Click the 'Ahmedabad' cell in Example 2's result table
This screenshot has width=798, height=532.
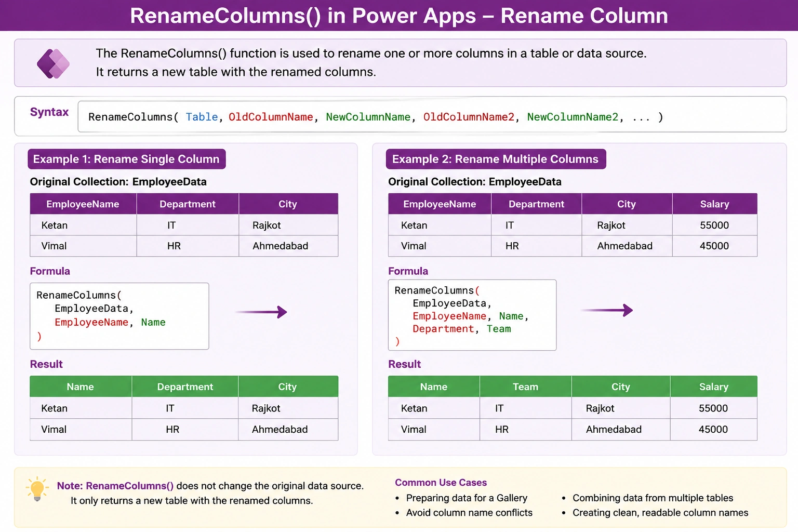621,430
